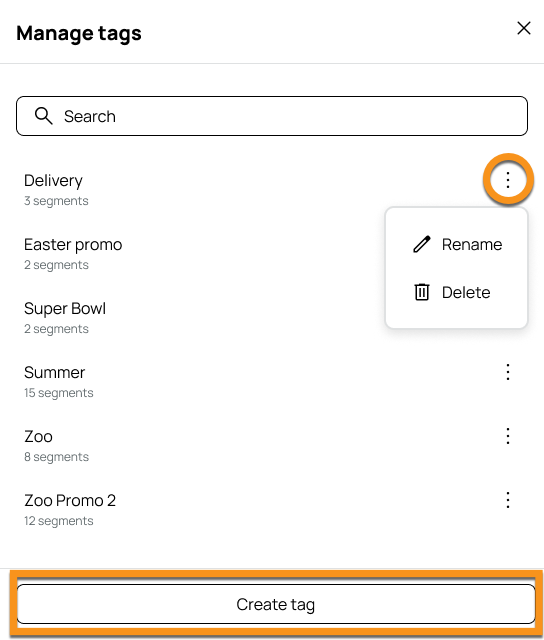The height and width of the screenshot is (640, 544).
Task: Focus the Search tags input field
Action: click(272, 116)
